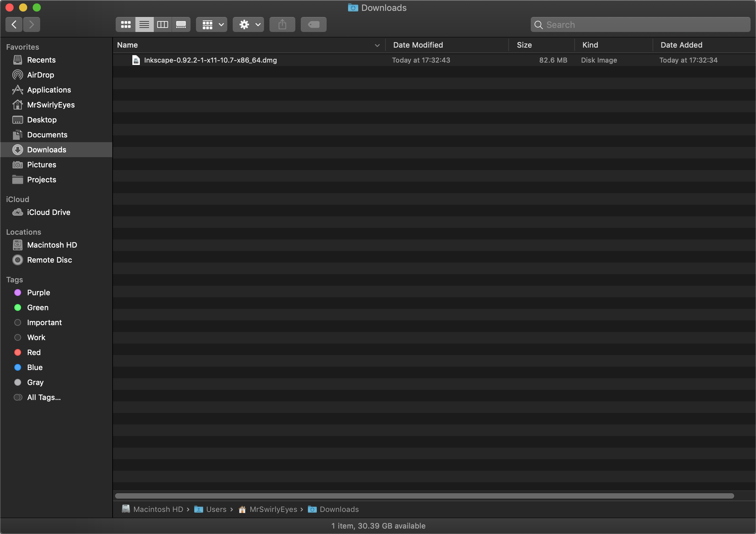
Task: Toggle list view mode
Action: (x=144, y=24)
